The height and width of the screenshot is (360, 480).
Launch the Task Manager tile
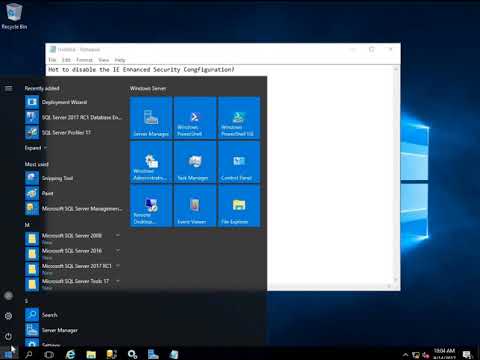195,162
